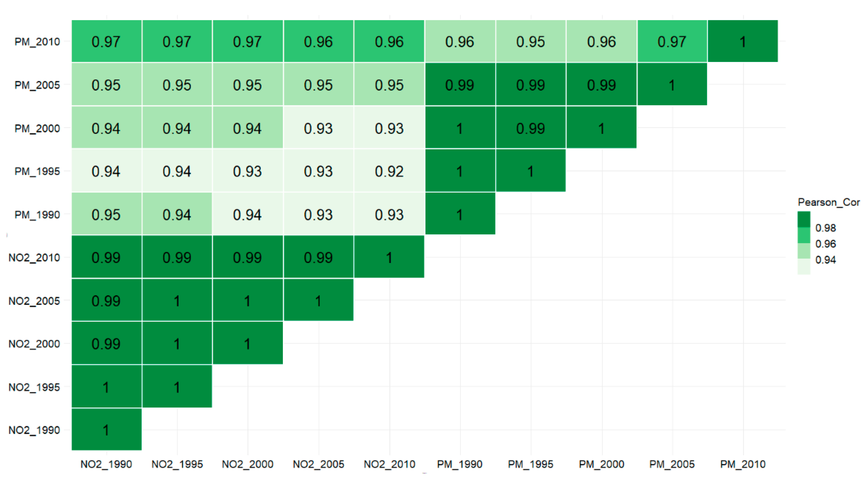Click the Pearson_Cor legend title

(829, 202)
